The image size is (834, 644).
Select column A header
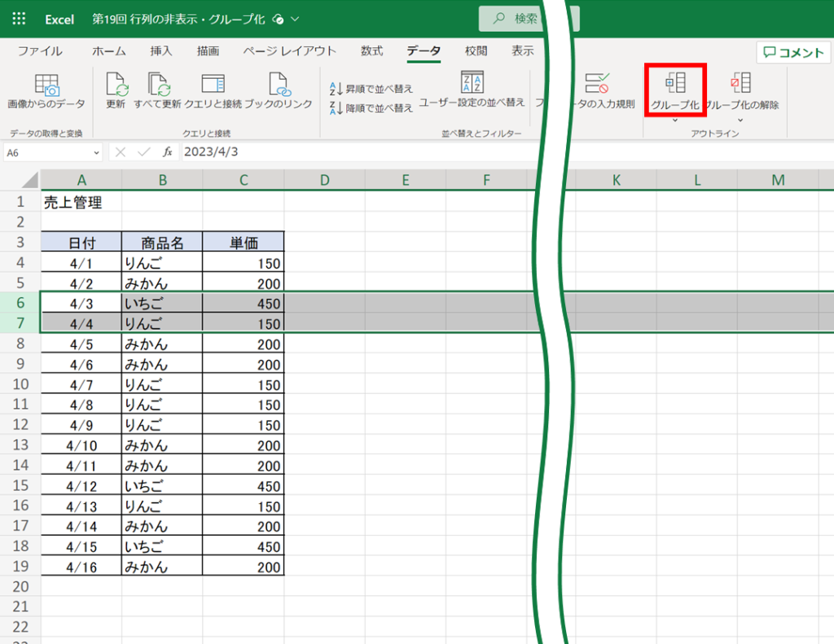(x=81, y=180)
